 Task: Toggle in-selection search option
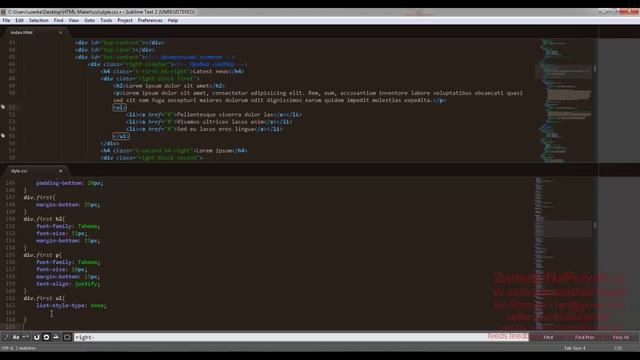point(56,337)
